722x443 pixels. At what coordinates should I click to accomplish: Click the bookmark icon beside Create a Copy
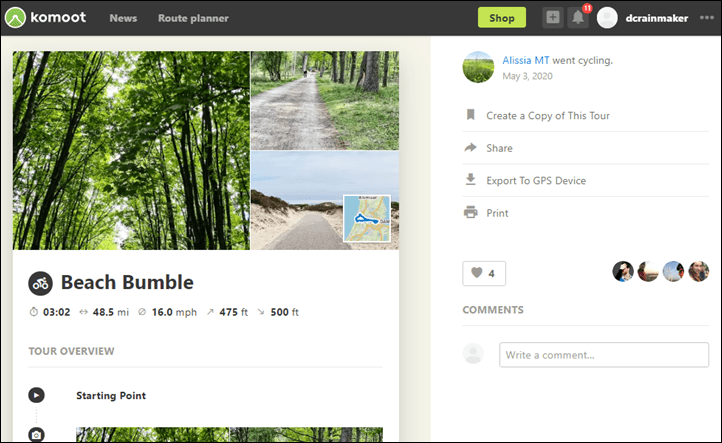pyautogui.click(x=471, y=115)
